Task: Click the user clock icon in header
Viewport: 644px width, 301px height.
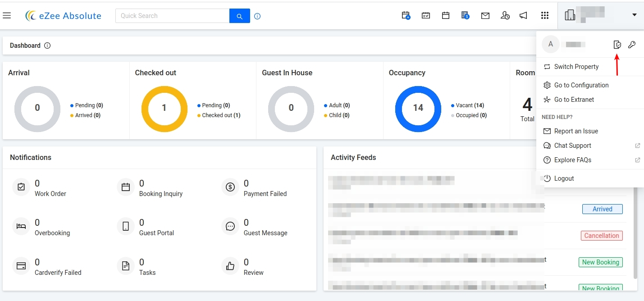Action: pyautogui.click(x=505, y=16)
